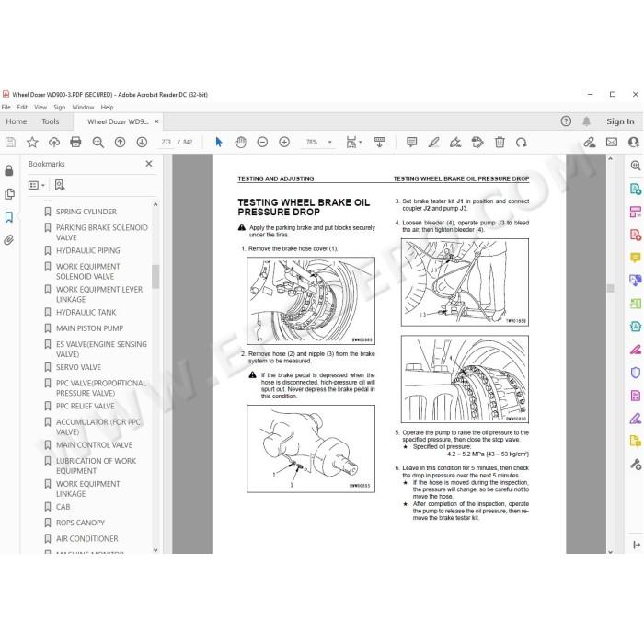
Task: Open the Export PDF tool in right pane
Action: [x=635, y=189]
